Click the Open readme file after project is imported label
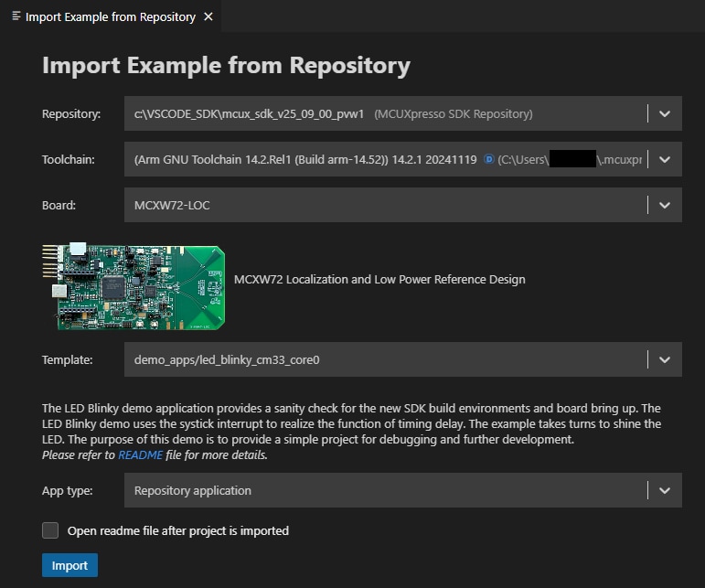This screenshot has width=705, height=588. [178, 531]
